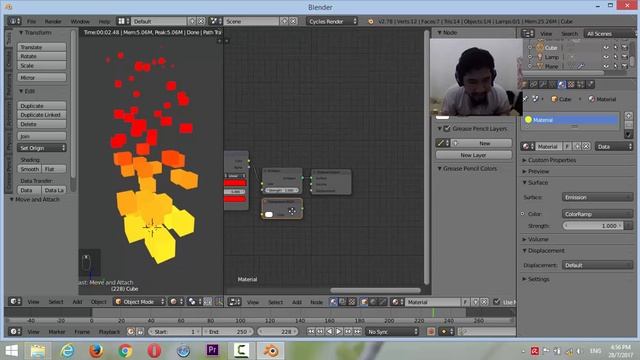This screenshot has width=640, height=360.
Task: Toggle the Use Nodes checkbox
Action: [496, 302]
